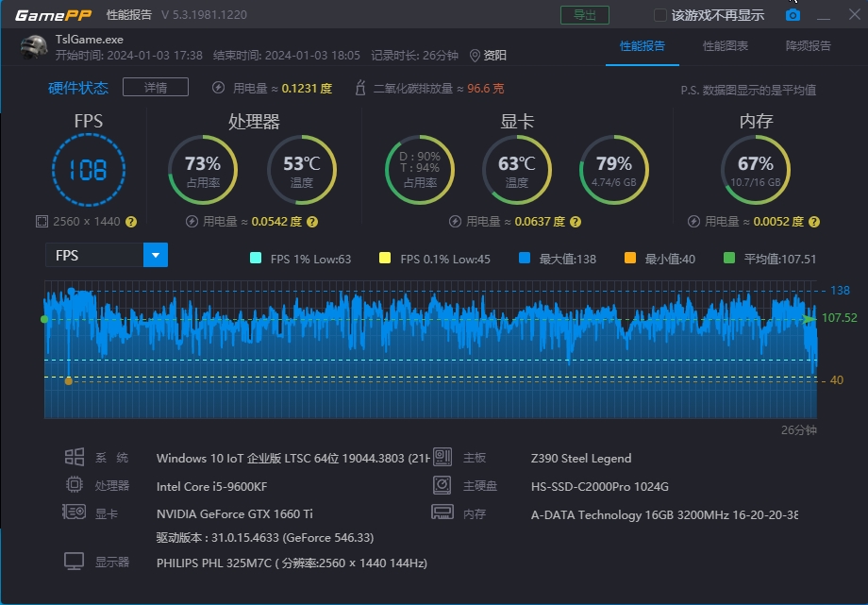The width and height of the screenshot is (868, 605).
Task: Click the graphics card icon beside 显卡 row
Action: point(75,512)
